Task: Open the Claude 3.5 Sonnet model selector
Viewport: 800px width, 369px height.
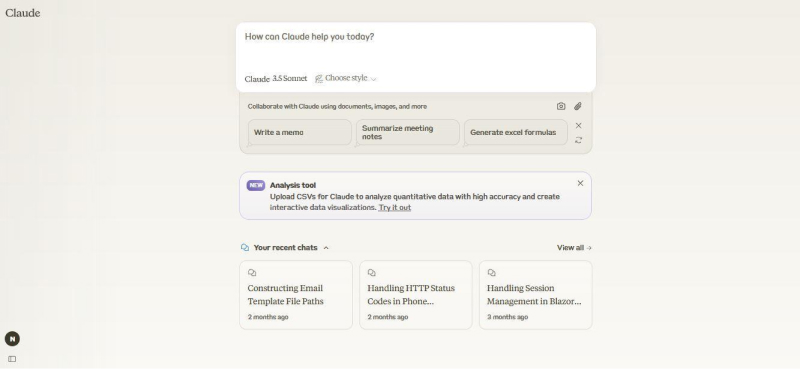Action: point(276,79)
